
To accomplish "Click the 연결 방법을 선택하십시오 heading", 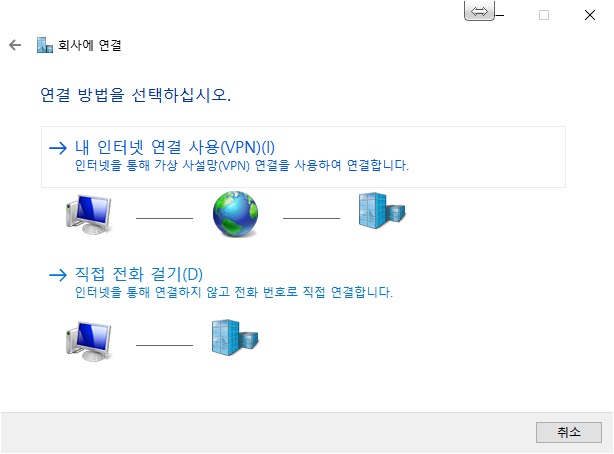I will coord(135,95).
